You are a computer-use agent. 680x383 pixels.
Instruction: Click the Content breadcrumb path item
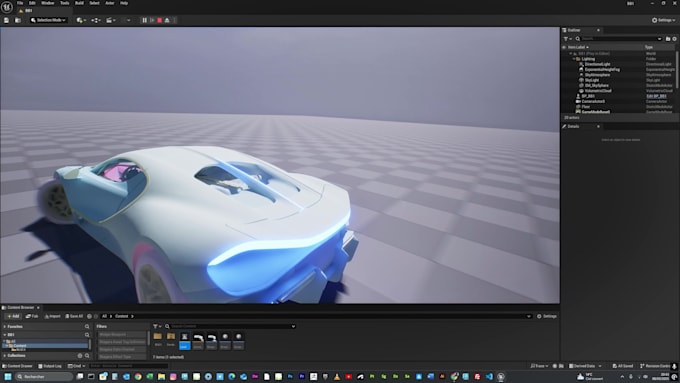(121, 316)
